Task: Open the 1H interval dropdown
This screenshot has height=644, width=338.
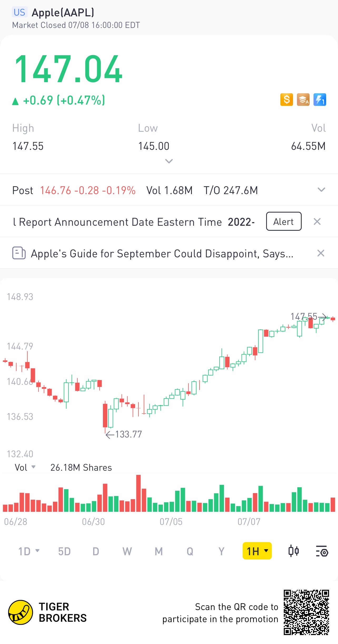Action: (257, 551)
